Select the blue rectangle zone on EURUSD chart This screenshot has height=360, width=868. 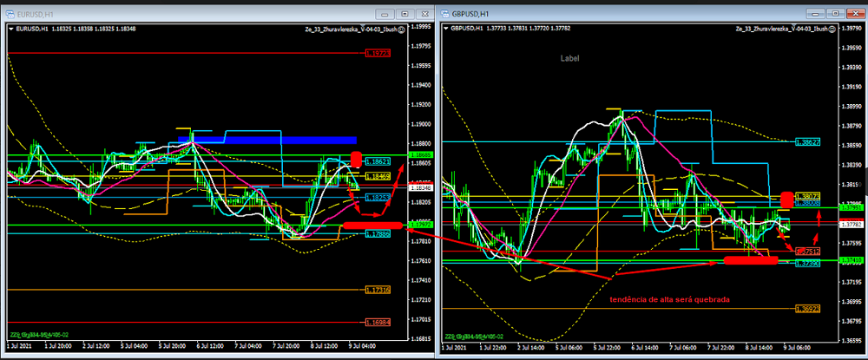pos(267,140)
